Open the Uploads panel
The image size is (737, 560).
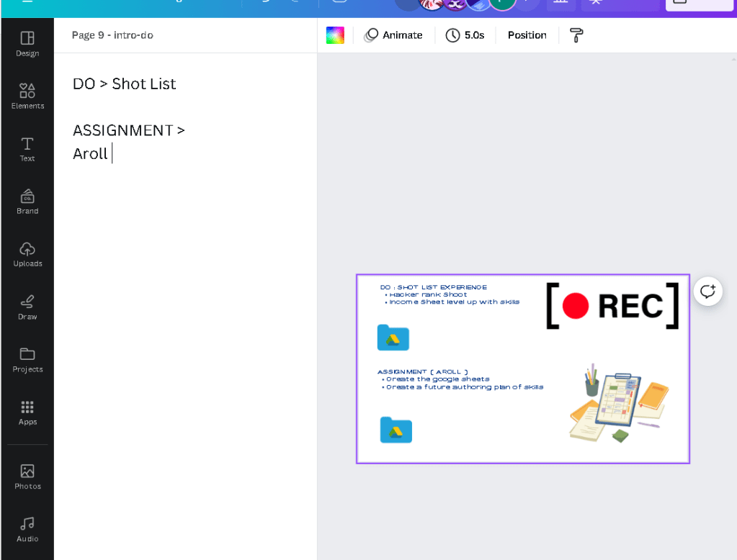click(27, 254)
